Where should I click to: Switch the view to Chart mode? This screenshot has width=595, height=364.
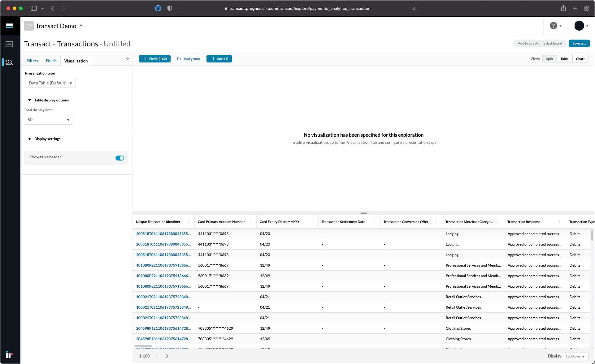(580, 59)
